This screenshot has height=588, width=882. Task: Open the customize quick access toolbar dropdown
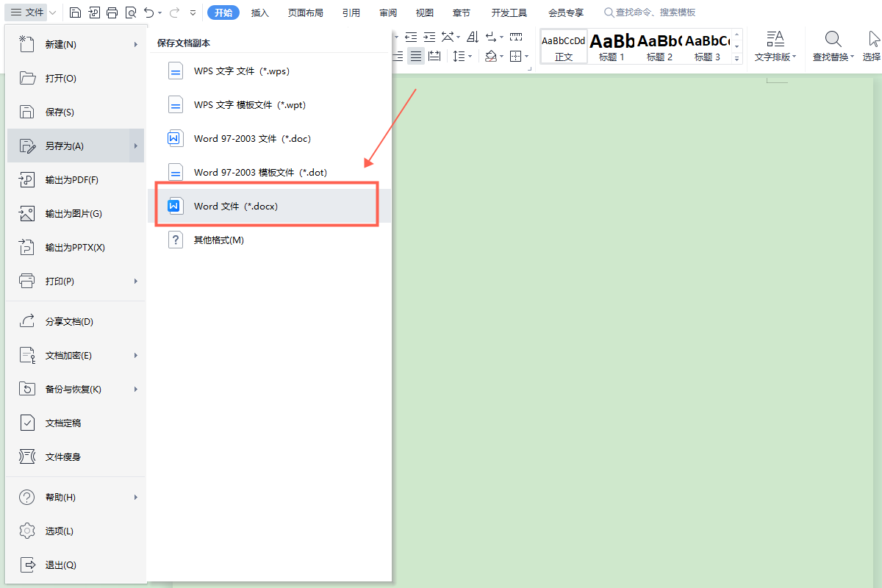click(193, 13)
